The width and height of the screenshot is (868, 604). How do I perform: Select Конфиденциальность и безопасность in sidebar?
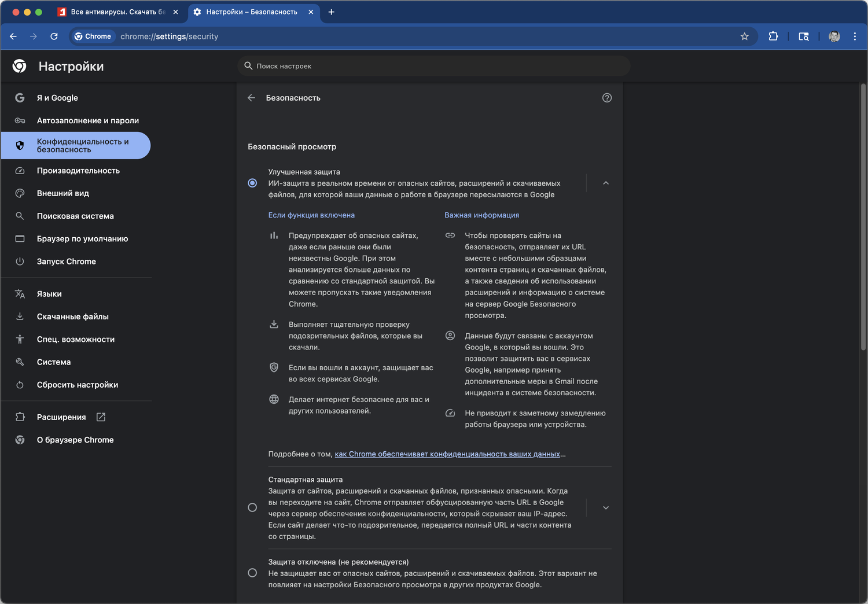[x=76, y=146]
